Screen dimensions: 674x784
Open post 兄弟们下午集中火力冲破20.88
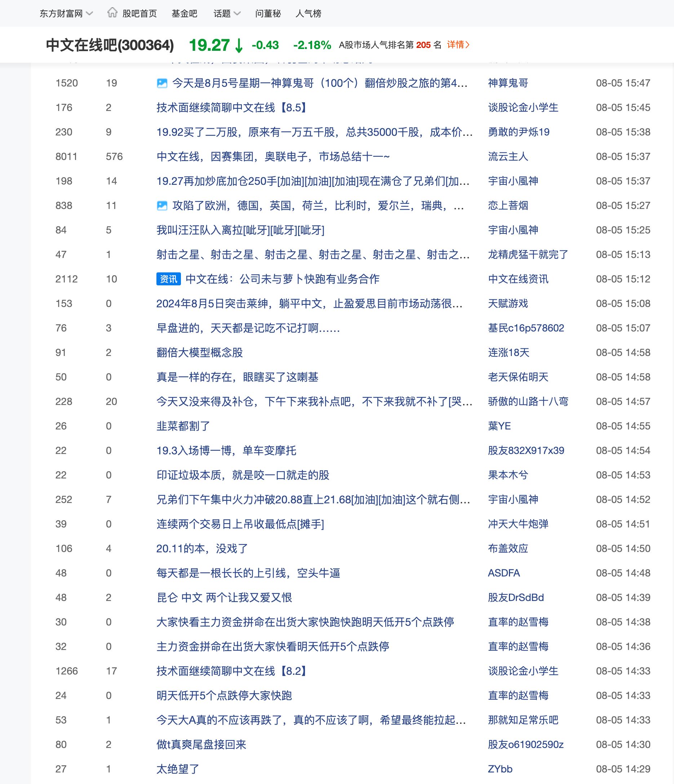[313, 500]
